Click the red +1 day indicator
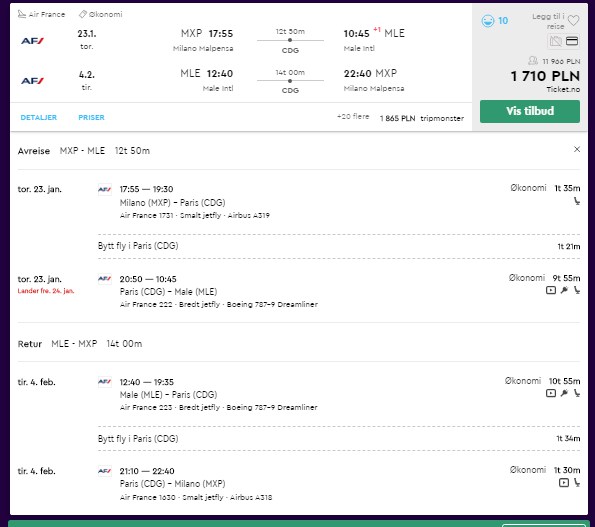Image resolution: width=595 pixels, height=527 pixels. [377, 29]
